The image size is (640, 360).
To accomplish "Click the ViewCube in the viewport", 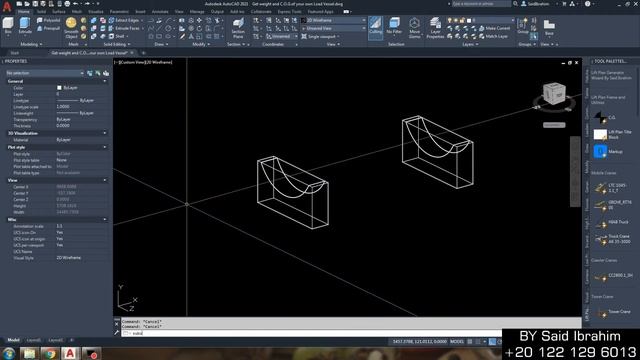I will tap(554, 93).
